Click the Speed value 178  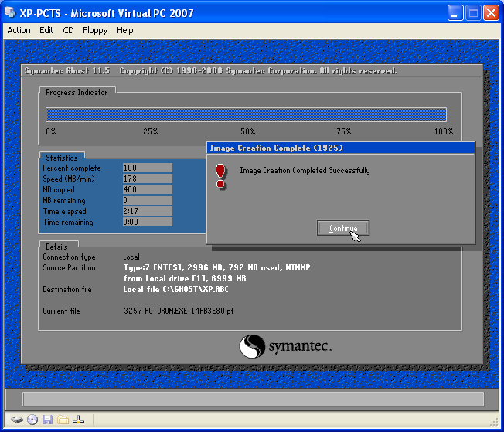pyautogui.click(x=148, y=179)
